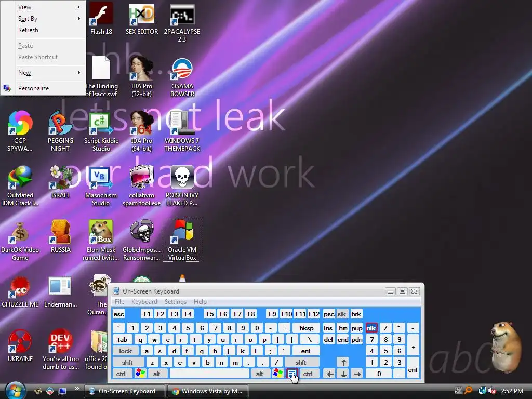Switch to On-Screen Keyboard taskbar button

(x=125, y=391)
